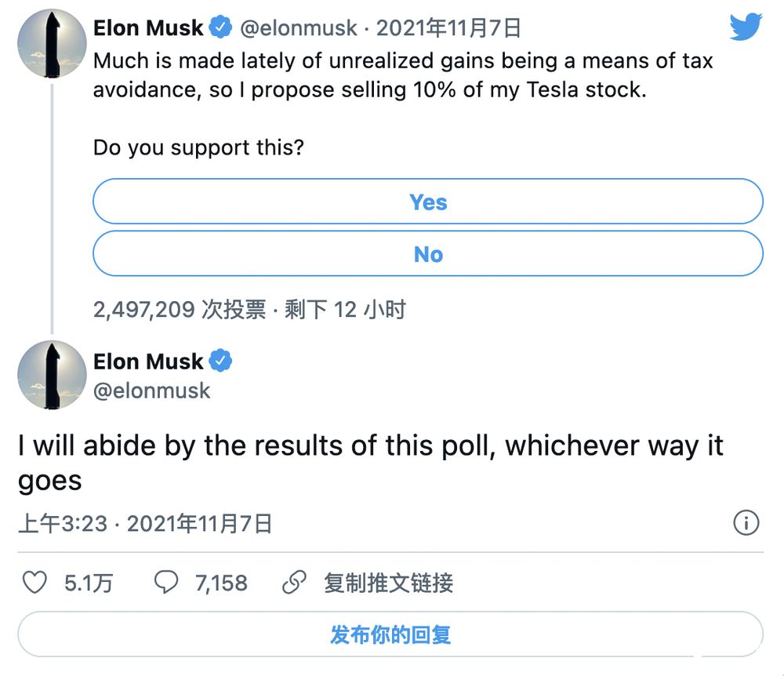Click 复制推文链接 to copy tweet link
The width and height of the screenshot is (784, 676).
[389, 583]
